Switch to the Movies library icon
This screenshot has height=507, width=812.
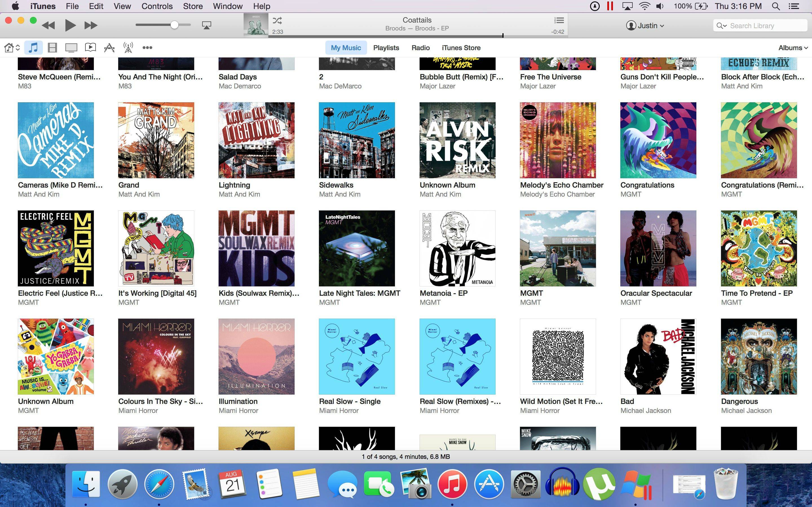52,48
